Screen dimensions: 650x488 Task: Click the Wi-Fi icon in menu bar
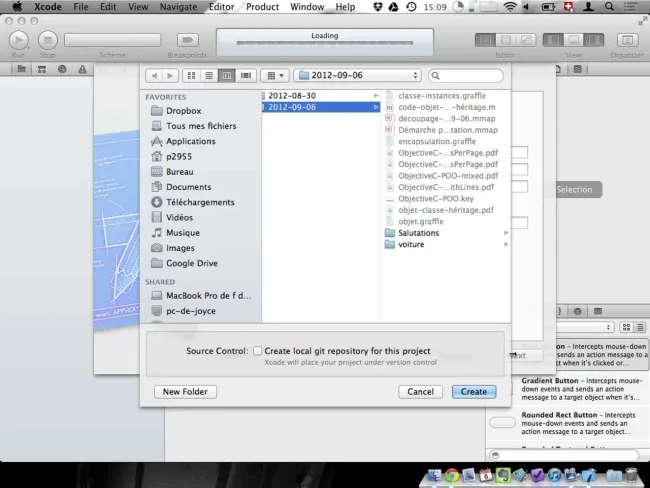[x=510, y=7]
